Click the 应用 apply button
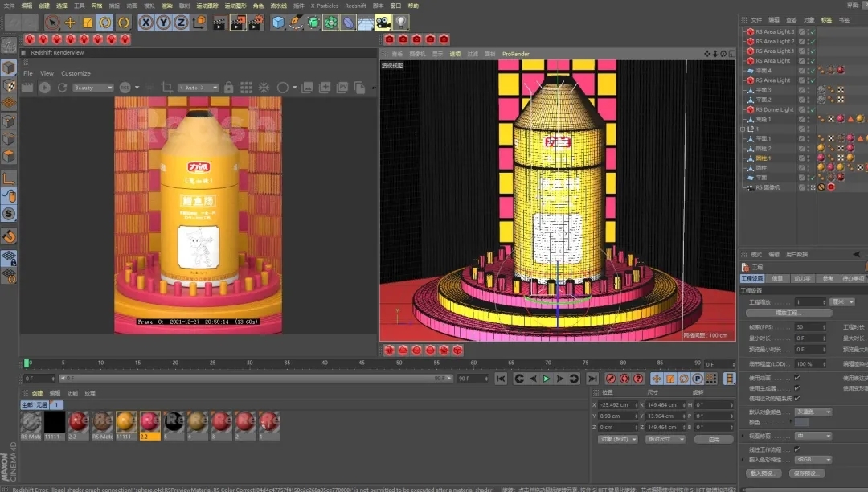 (x=714, y=439)
